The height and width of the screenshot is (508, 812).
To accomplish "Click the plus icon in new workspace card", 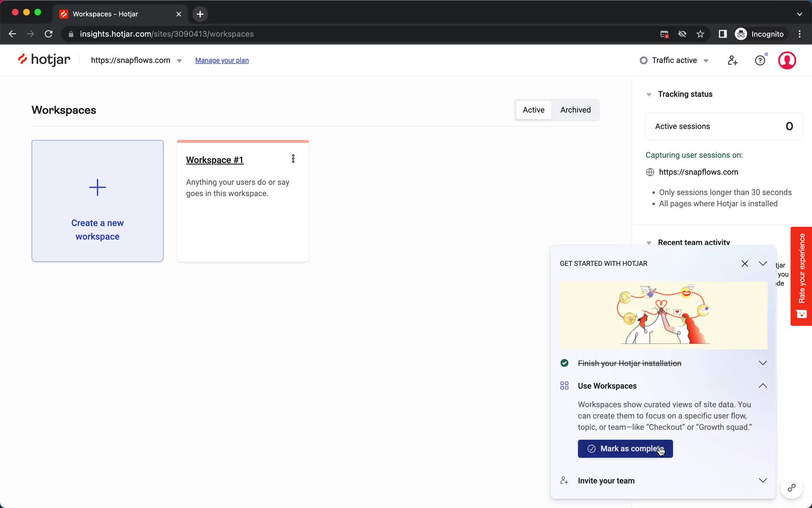I will click(97, 187).
